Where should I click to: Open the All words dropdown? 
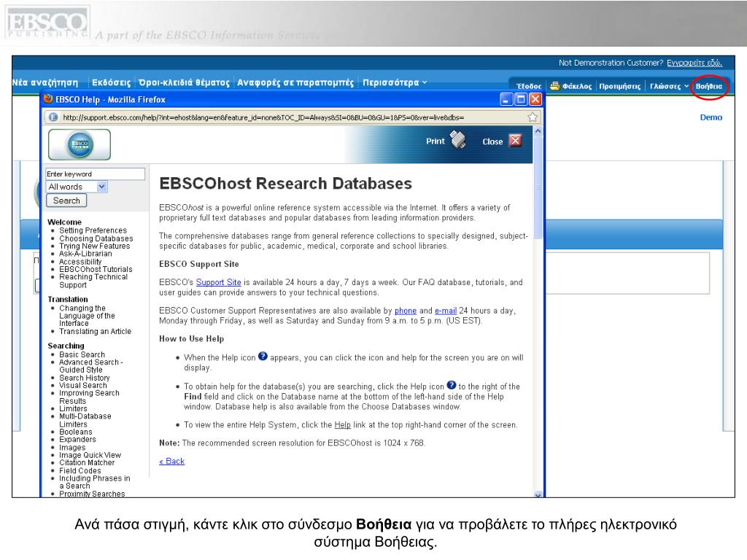coord(102,187)
